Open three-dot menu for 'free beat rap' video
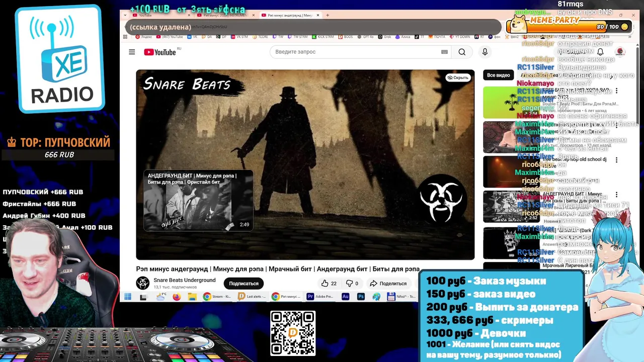 point(616,160)
